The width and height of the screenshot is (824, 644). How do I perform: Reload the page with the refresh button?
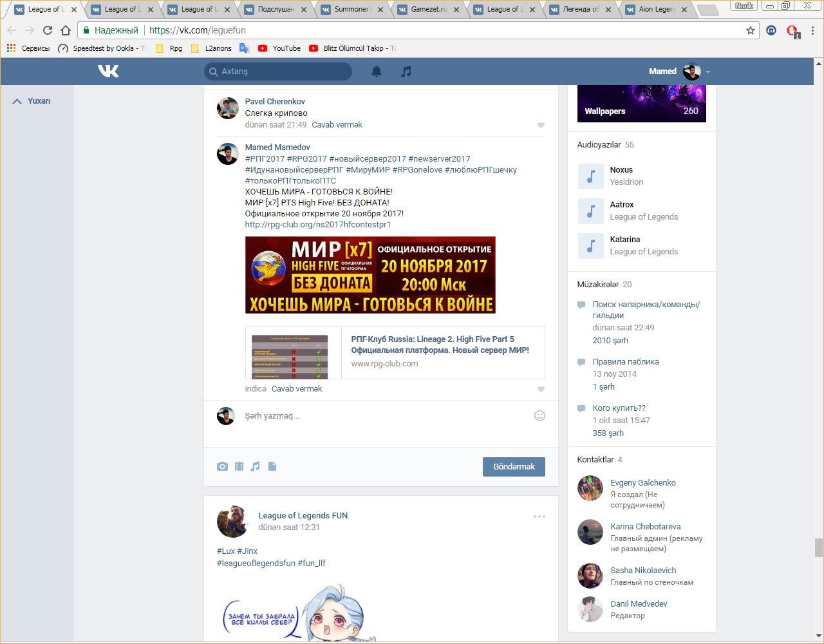tap(48, 30)
